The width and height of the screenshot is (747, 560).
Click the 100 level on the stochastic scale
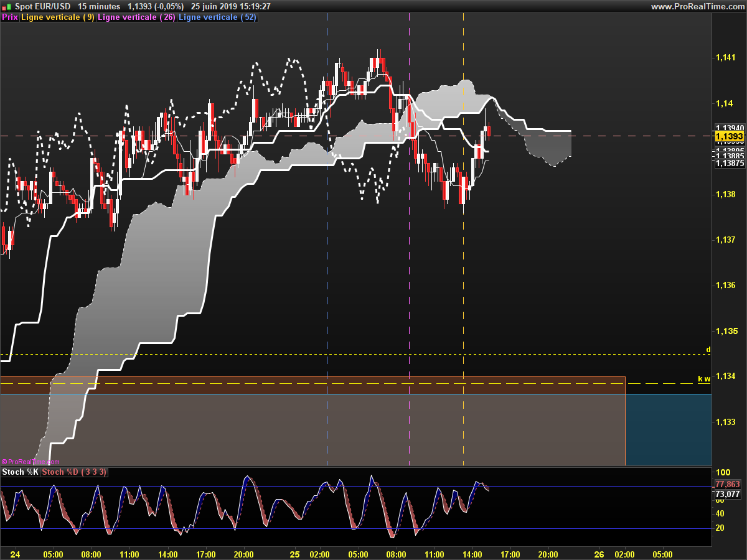coord(723,474)
